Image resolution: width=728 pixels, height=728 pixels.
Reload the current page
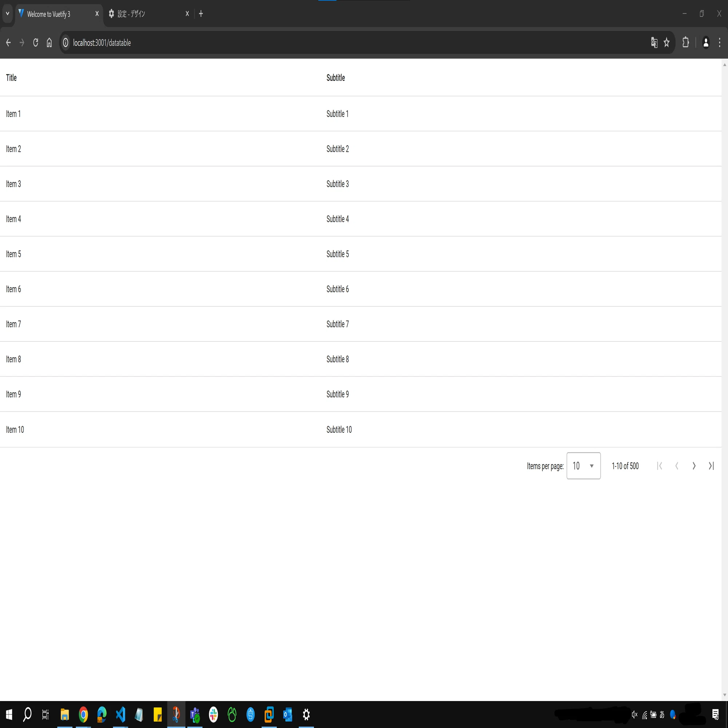[35, 43]
